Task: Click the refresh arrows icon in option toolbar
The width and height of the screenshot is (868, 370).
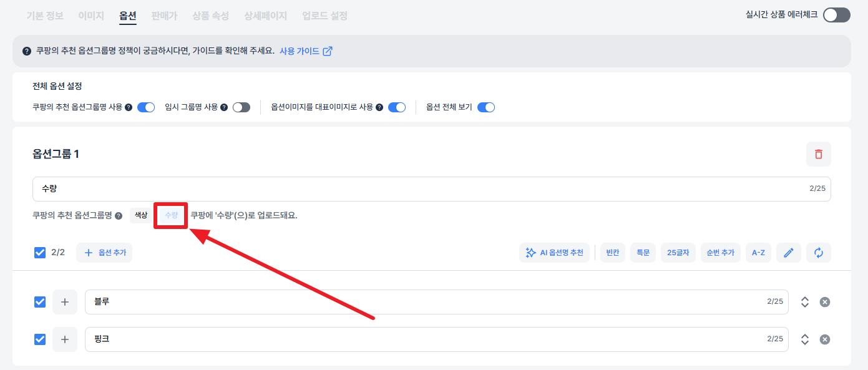Action: [x=819, y=253]
